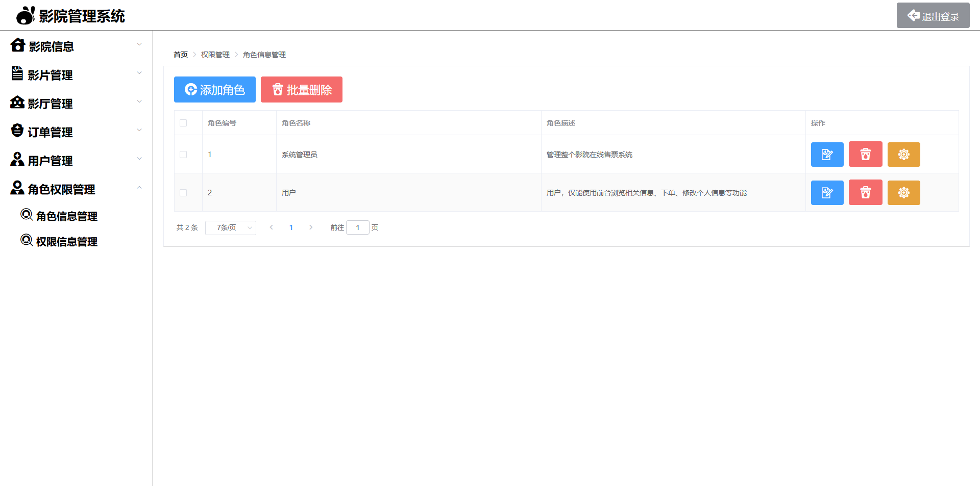Check the checkbox for role 系统管理员
Image resolution: width=980 pixels, height=486 pixels.
(x=183, y=154)
